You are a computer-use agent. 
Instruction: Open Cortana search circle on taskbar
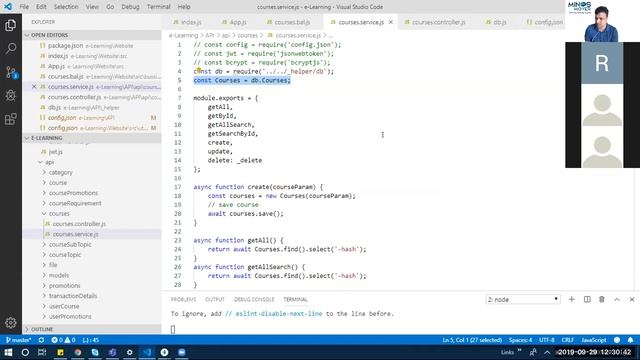25,352
